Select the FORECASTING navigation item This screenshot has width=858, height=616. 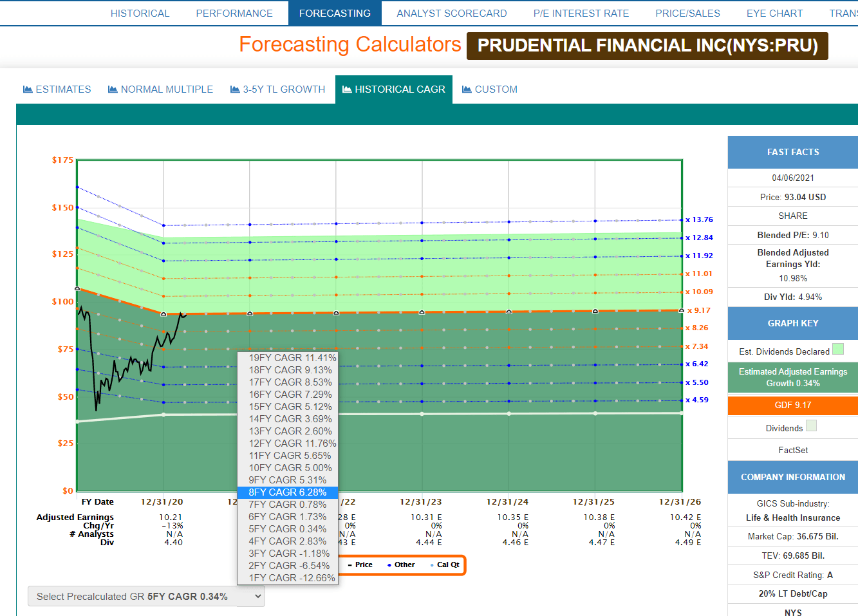[x=335, y=13]
